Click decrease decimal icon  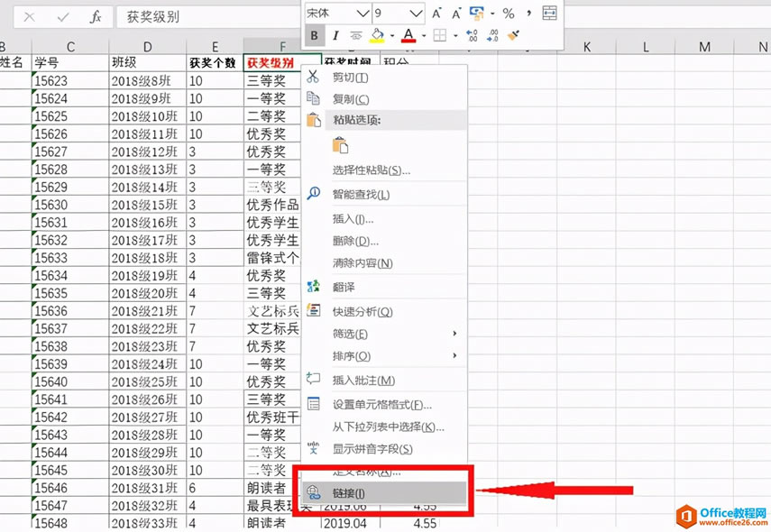[492, 35]
